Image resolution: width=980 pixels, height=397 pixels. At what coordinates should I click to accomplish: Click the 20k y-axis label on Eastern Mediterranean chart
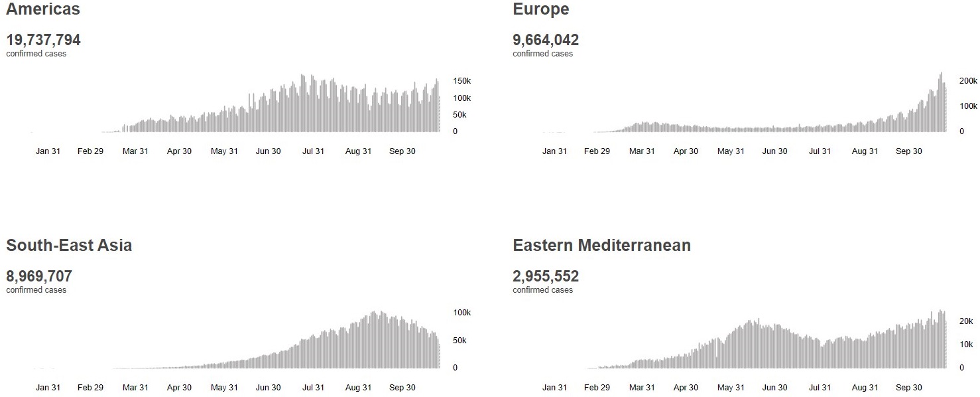coord(967,321)
